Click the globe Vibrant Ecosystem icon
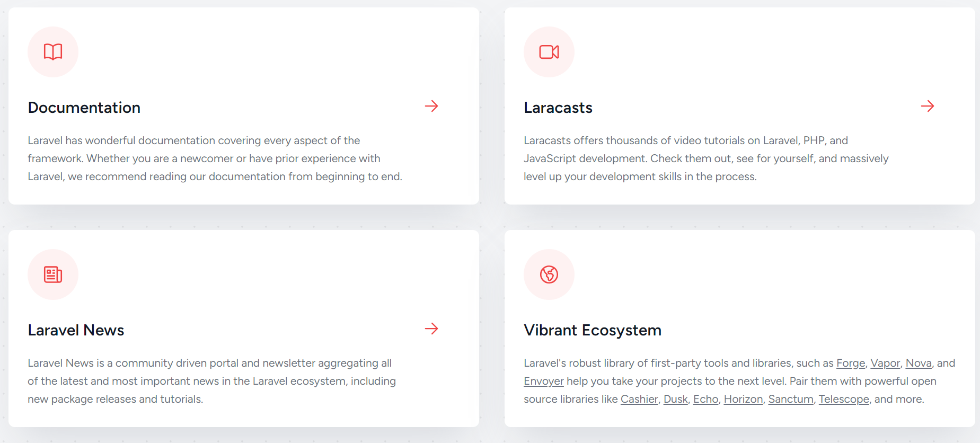This screenshot has width=980, height=443. click(x=549, y=274)
